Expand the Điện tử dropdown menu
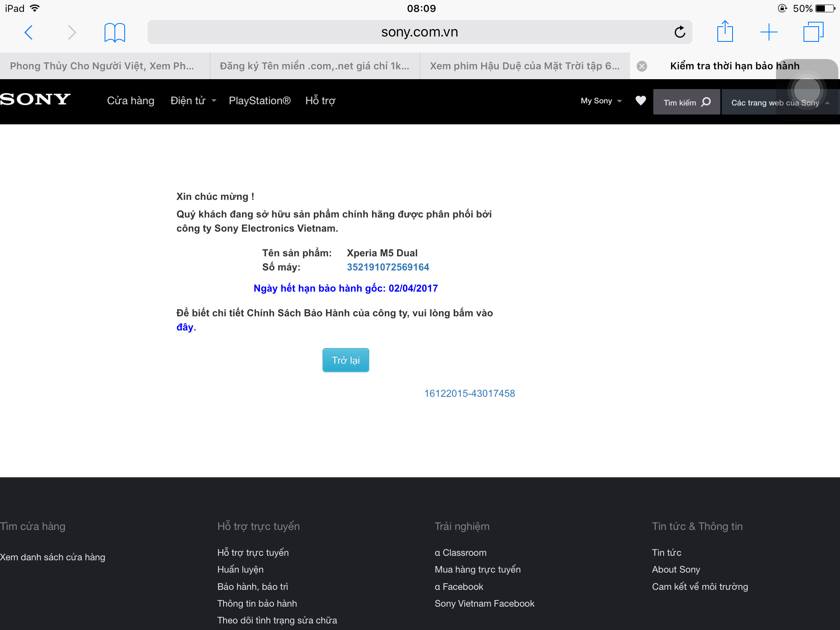 (x=193, y=100)
